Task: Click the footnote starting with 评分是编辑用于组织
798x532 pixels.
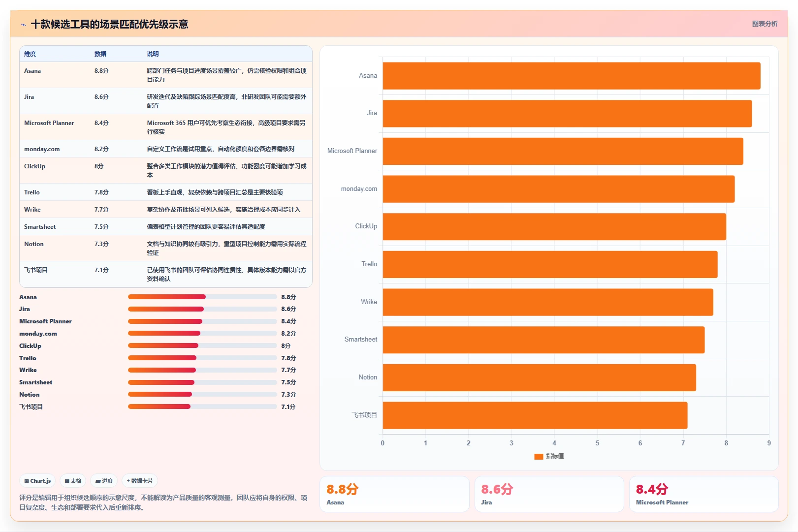Action: pos(163,502)
